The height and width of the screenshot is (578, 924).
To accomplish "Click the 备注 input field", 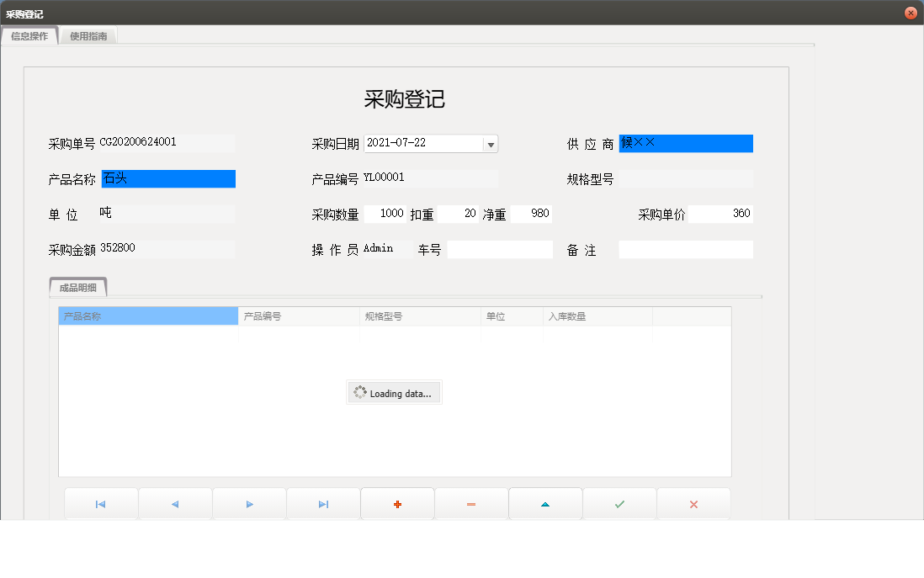I will coord(686,249).
